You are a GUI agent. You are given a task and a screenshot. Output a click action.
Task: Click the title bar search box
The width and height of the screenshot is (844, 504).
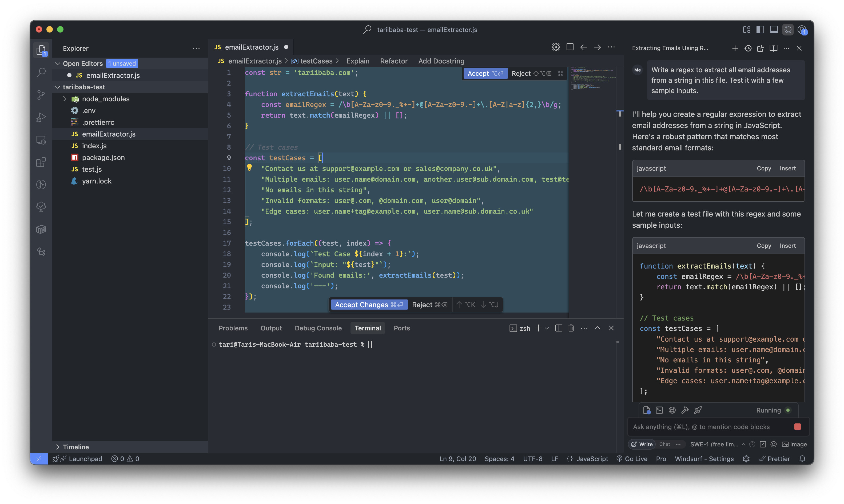420,30
